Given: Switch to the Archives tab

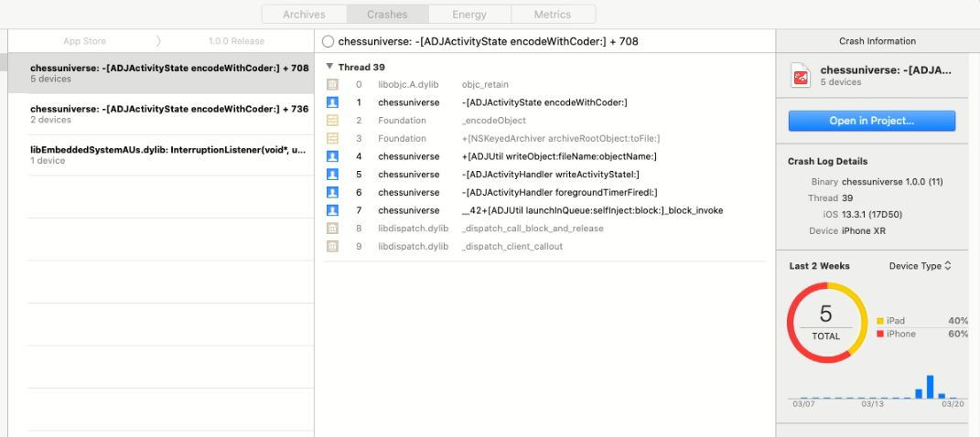Looking at the screenshot, I should point(304,15).
